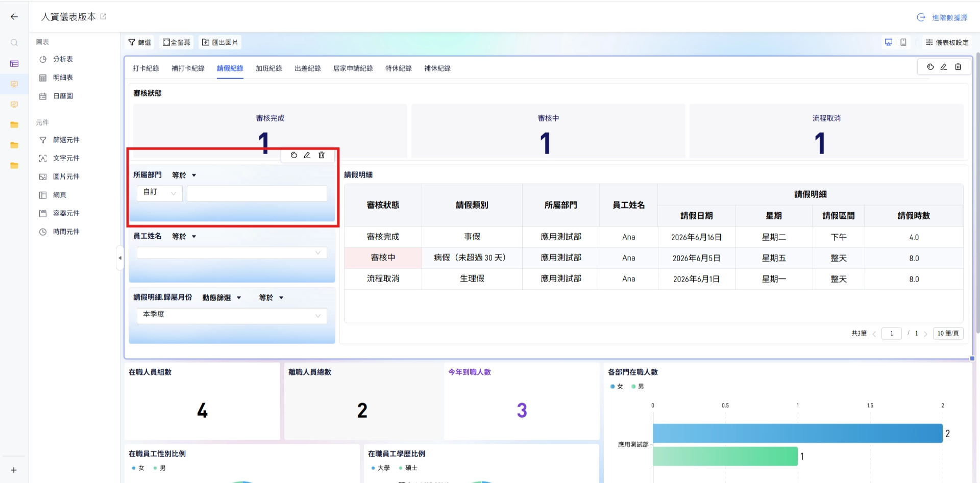
Task: Collapse the left component sidebar handle
Action: [120, 258]
